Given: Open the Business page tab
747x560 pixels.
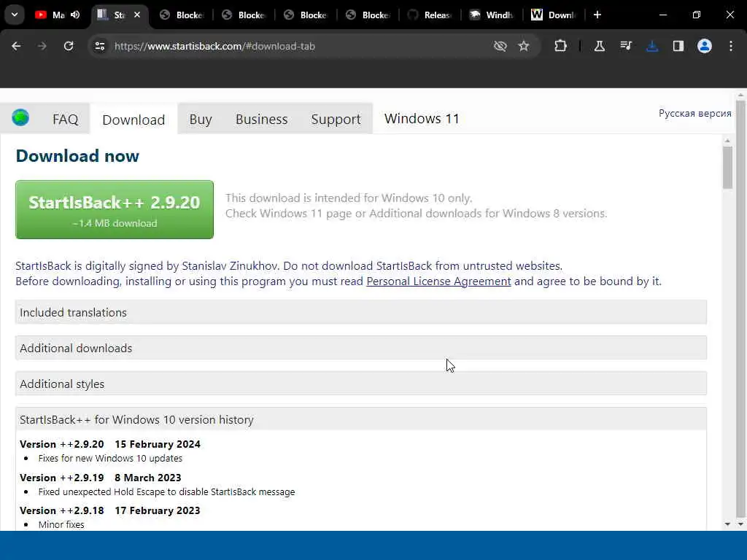Looking at the screenshot, I should pos(262,119).
